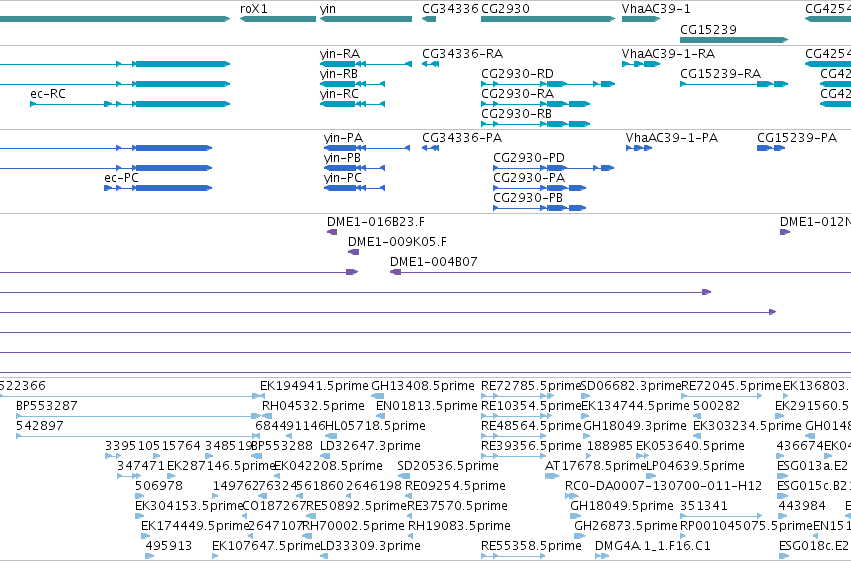
Task: Select the CG2930-RA transcript
Action: click(536, 104)
